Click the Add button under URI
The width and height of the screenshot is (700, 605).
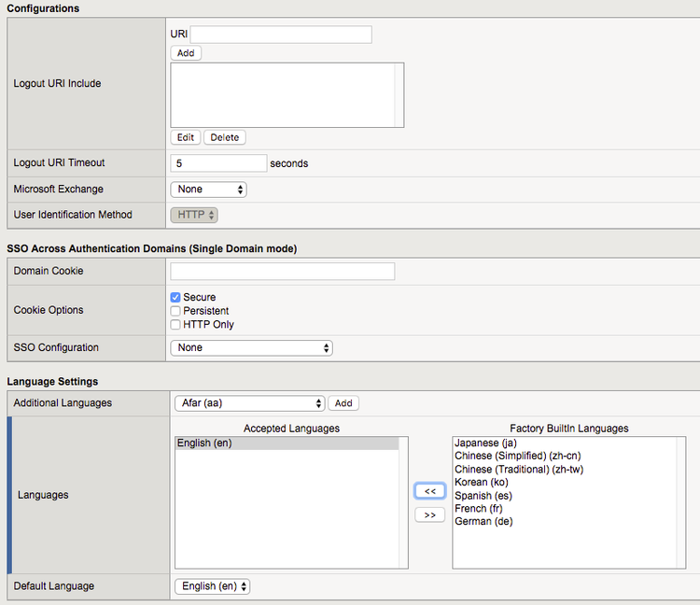coord(186,53)
